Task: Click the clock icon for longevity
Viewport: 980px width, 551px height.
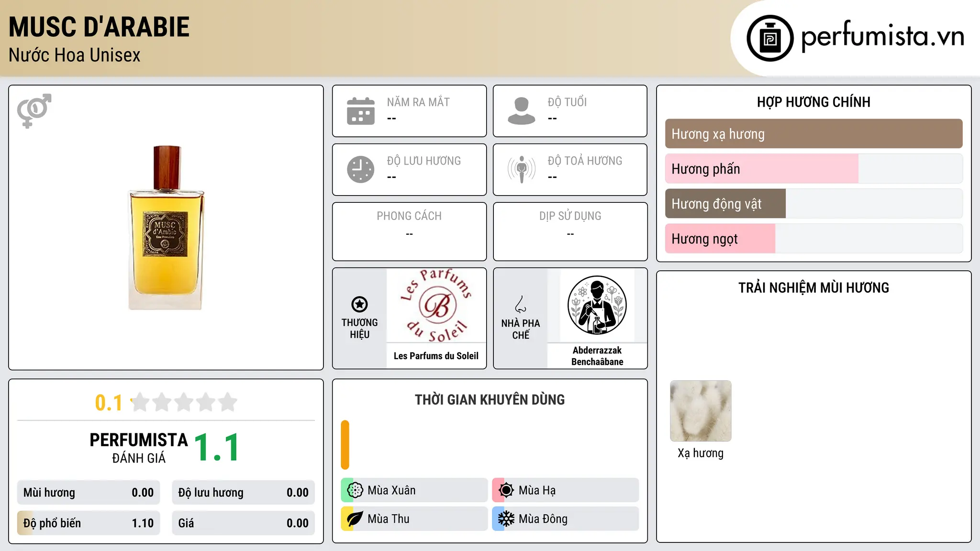Action: [x=361, y=169]
